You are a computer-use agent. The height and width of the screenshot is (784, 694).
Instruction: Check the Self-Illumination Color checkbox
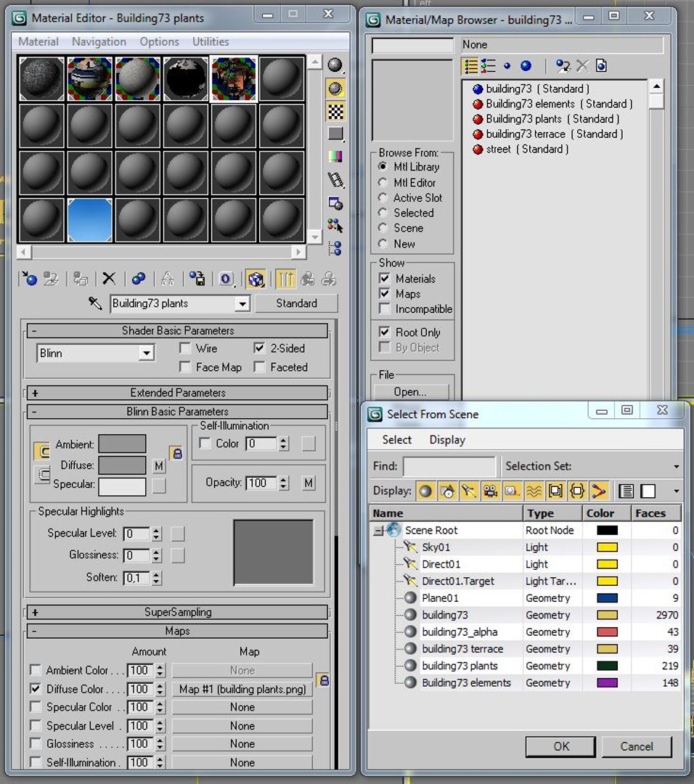(x=205, y=444)
